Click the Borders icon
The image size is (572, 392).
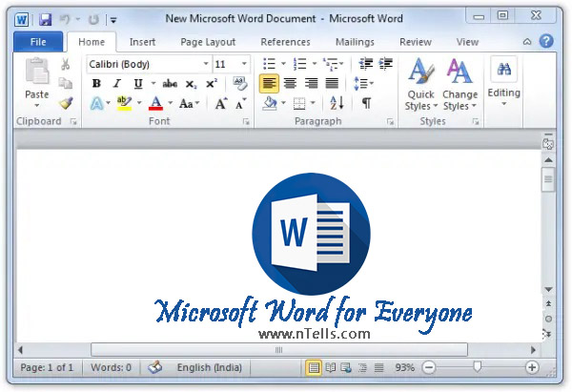pyautogui.click(x=299, y=104)
